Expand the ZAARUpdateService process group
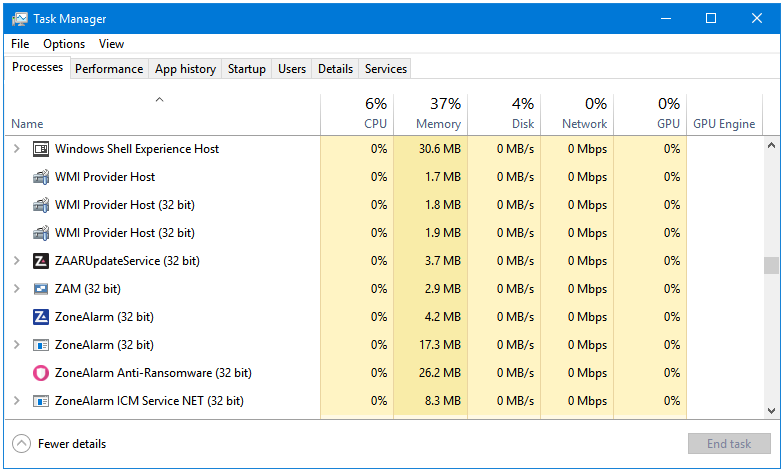The height and width of the screenshot is (472, 784). coord(16,260)
